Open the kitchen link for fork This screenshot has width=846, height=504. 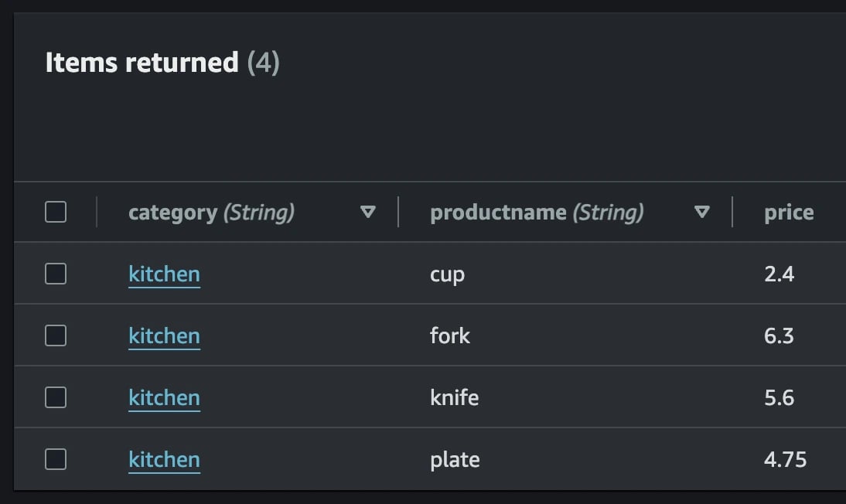click(164, 336)
